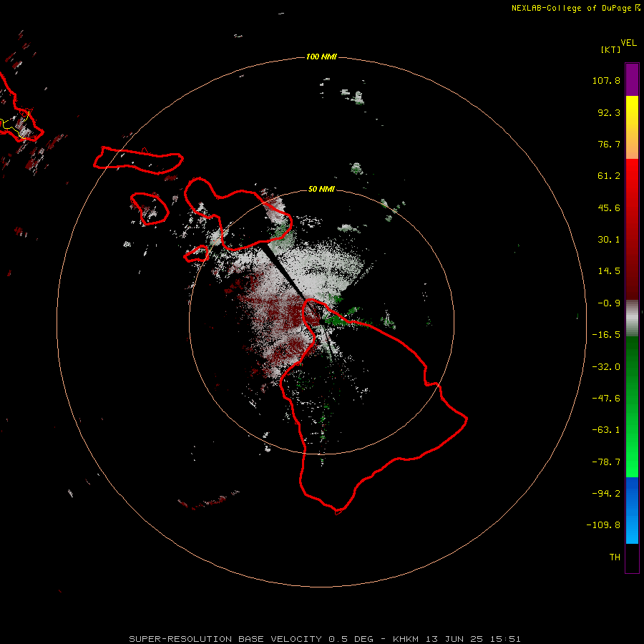Select the -63.1 legend value
644x644 pixels.
pyautogui.click(x=606, y=430)
